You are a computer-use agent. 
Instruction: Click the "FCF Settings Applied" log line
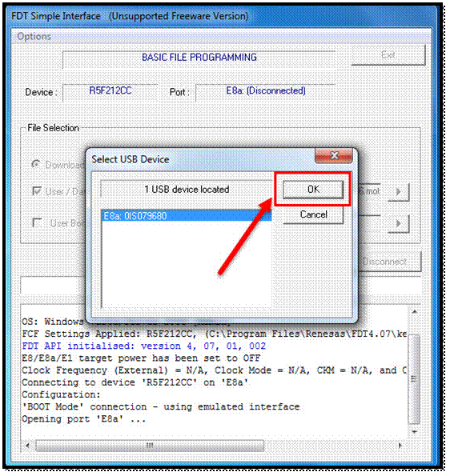(x=215, y=334)
